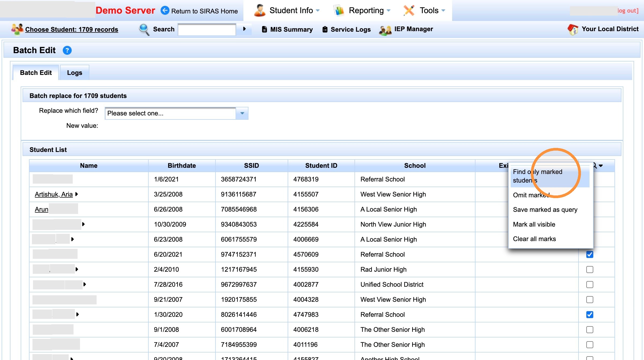Screen dimensions: 644x360
Task: Sort by the Birthdate column header
Action: coord(182,166)
